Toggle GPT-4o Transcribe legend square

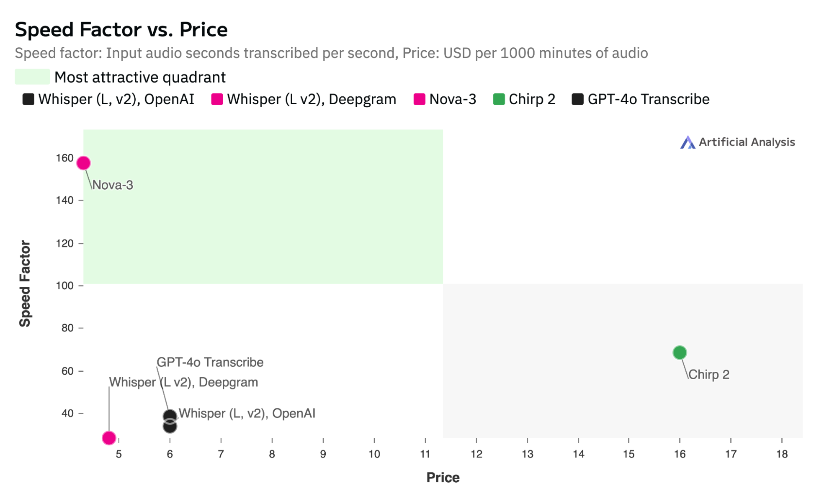pyautogui.click(x=577, y=99)
